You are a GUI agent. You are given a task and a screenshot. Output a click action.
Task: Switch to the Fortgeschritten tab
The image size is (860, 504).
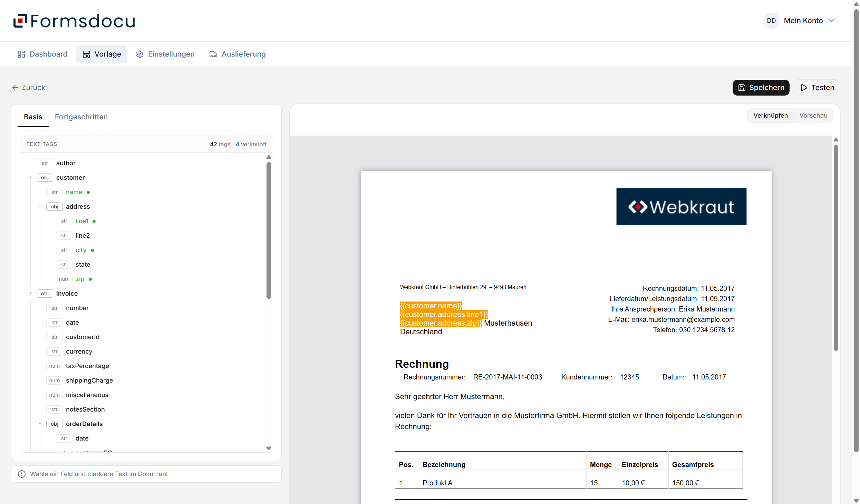click(x=81, y=117)
